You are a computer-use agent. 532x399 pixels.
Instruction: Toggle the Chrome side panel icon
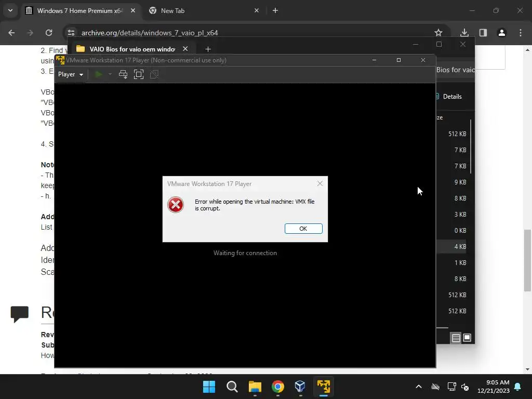(483, 33)
